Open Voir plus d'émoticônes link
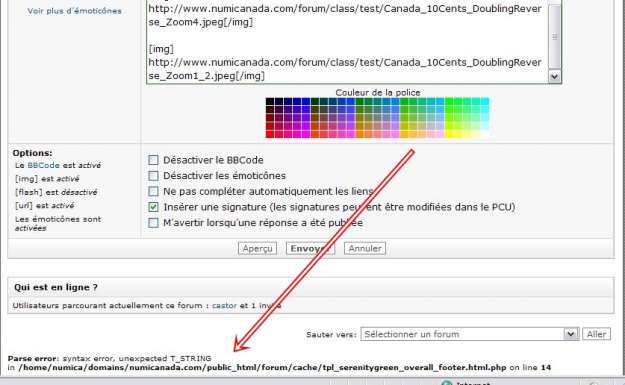This screenshot has width=625, height=385. coord(75,11)
